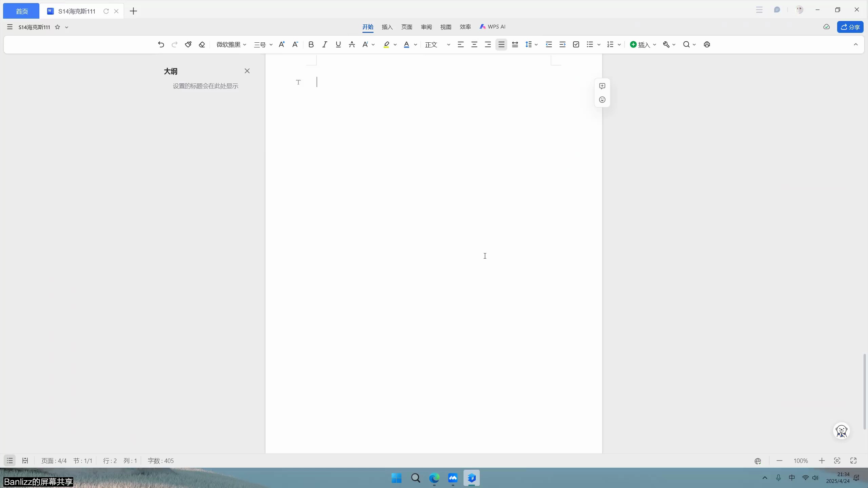Close the 大纲 outline panel

click(247, 71)
